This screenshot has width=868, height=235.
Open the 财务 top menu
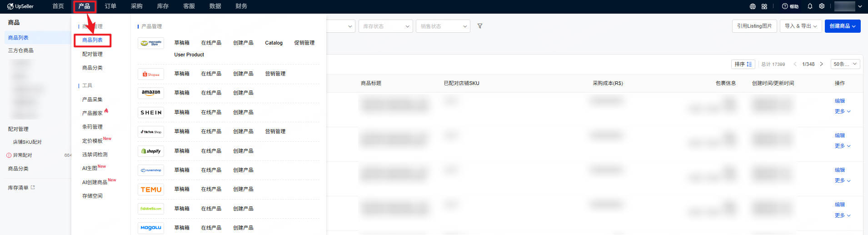point(241,6)
